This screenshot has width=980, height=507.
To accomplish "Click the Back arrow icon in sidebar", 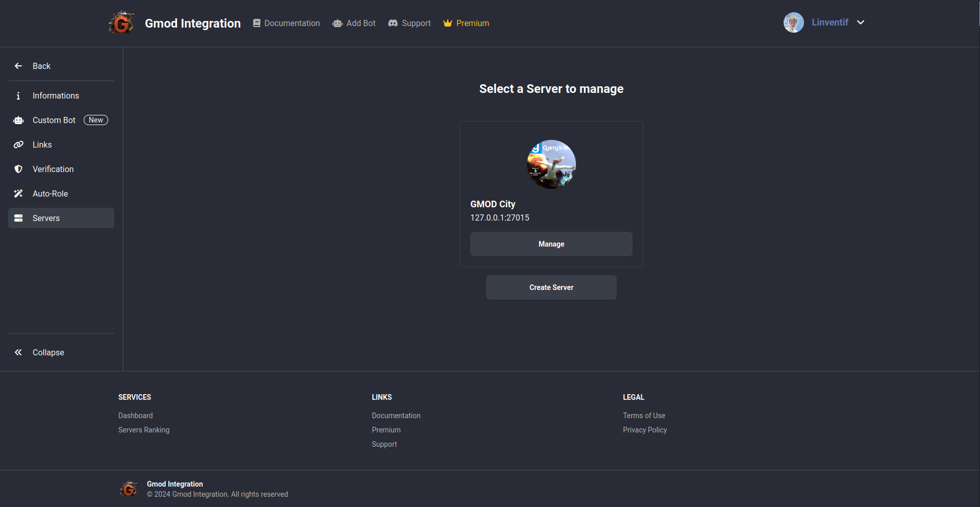I will click(x=18, y=66).
